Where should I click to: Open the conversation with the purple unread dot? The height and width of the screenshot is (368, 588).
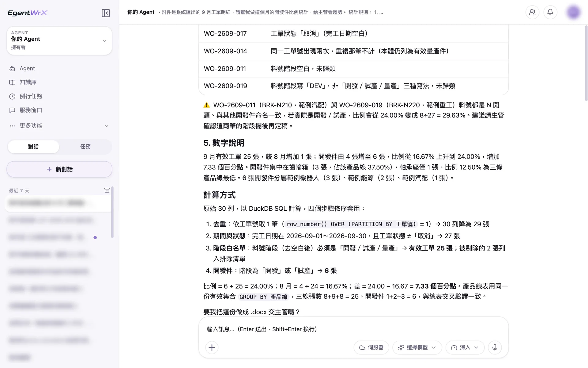tap(58, 237)
